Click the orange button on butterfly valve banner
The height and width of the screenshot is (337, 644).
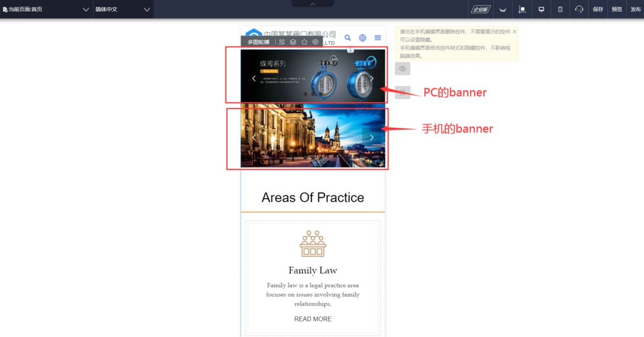tap(269, 71)
